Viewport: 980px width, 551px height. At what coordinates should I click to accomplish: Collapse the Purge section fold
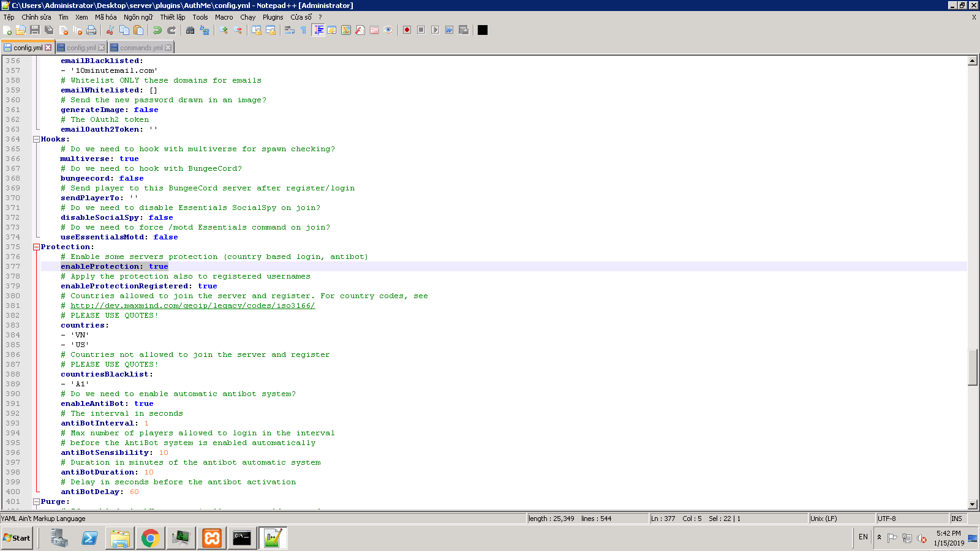coord(36,501)
